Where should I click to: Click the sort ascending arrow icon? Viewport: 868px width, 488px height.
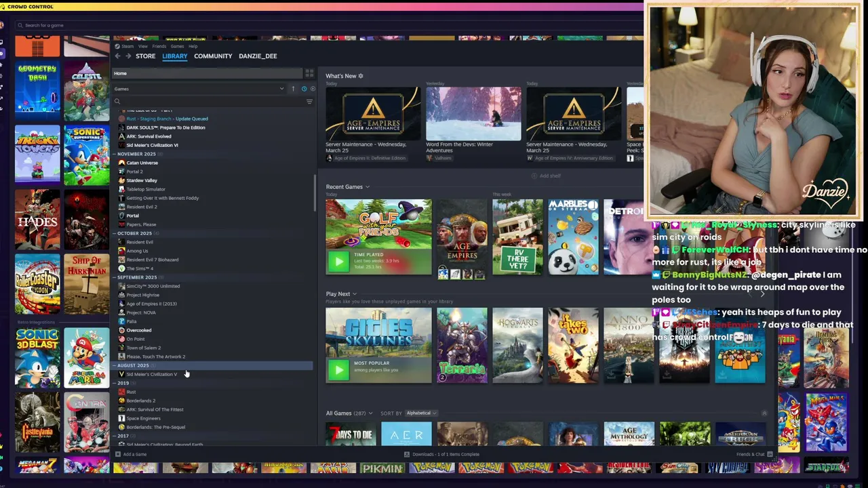point(293,89)
